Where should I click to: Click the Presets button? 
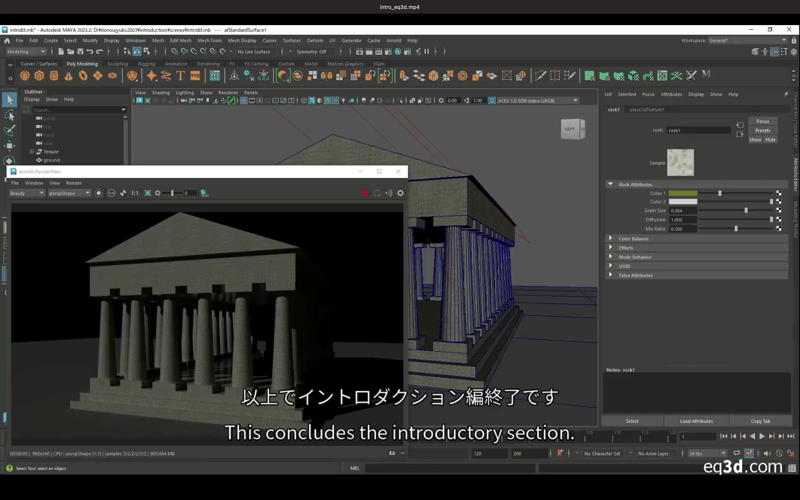coord(762,130)
